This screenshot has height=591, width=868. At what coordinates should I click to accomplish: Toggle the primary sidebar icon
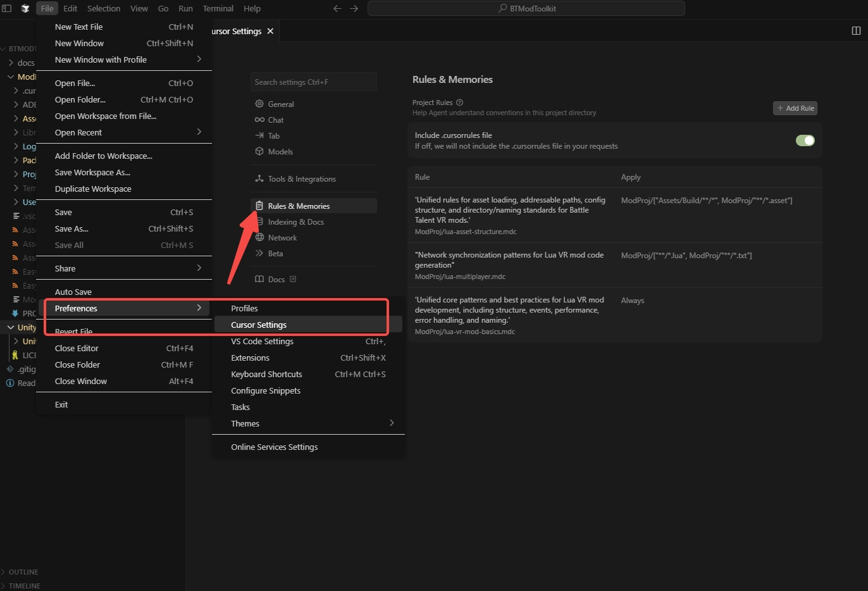point(7,8)
